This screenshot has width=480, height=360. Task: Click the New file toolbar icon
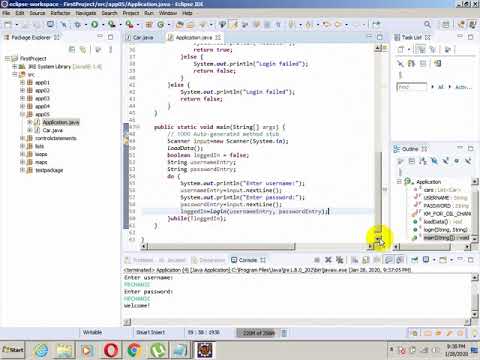click(8, 24)
